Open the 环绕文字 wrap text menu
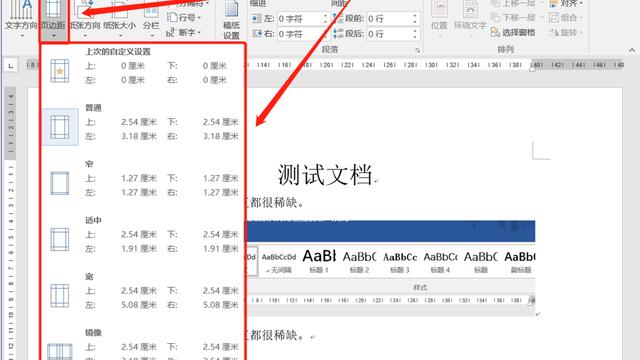640x360 pixels. (470, 20)
